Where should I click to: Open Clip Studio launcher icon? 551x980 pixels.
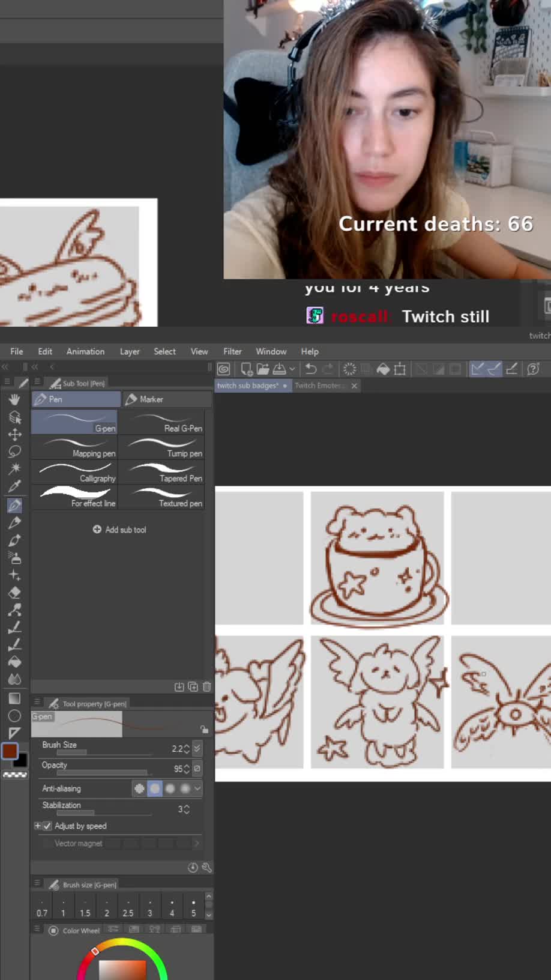[x=224, y=369]
